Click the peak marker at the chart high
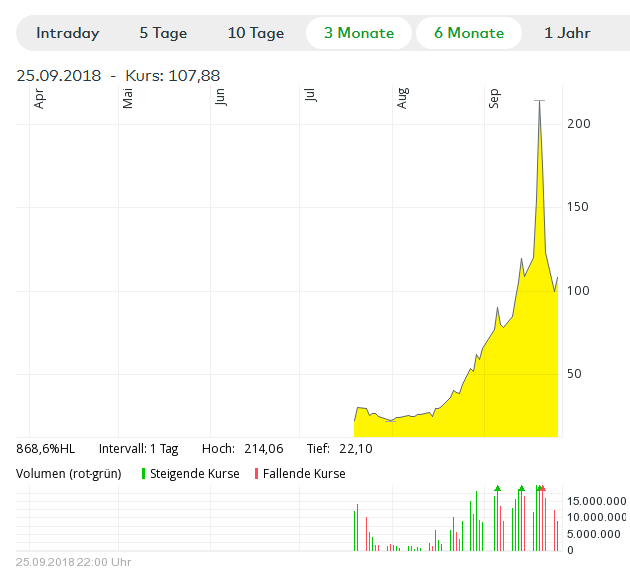 (x=540, y=101)
